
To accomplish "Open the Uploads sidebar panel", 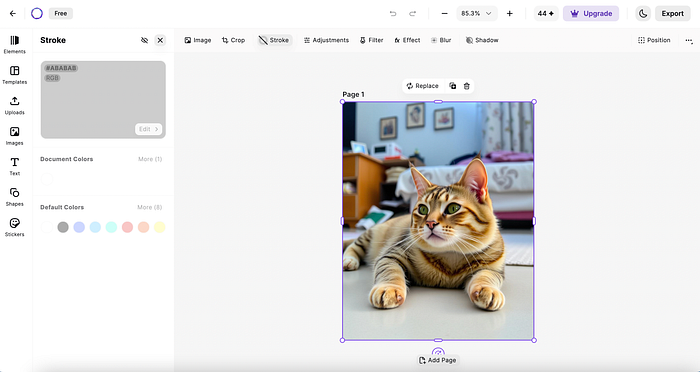I will (x=15, y=105).
